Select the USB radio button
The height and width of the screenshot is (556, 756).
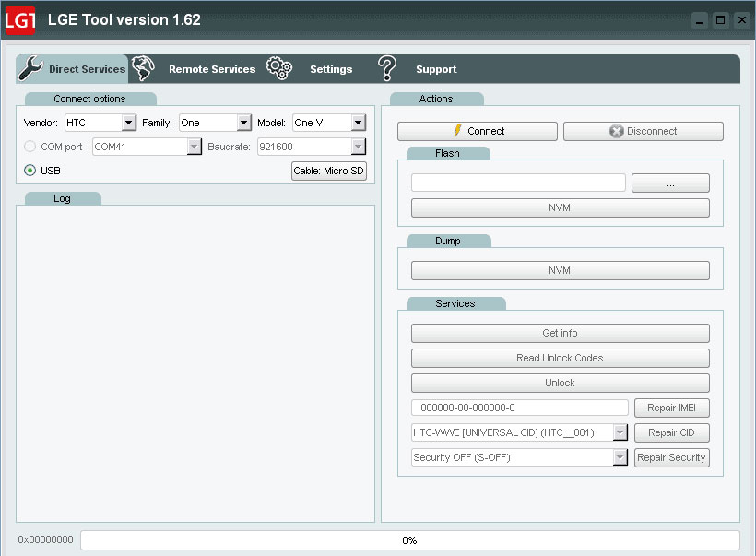30,171
